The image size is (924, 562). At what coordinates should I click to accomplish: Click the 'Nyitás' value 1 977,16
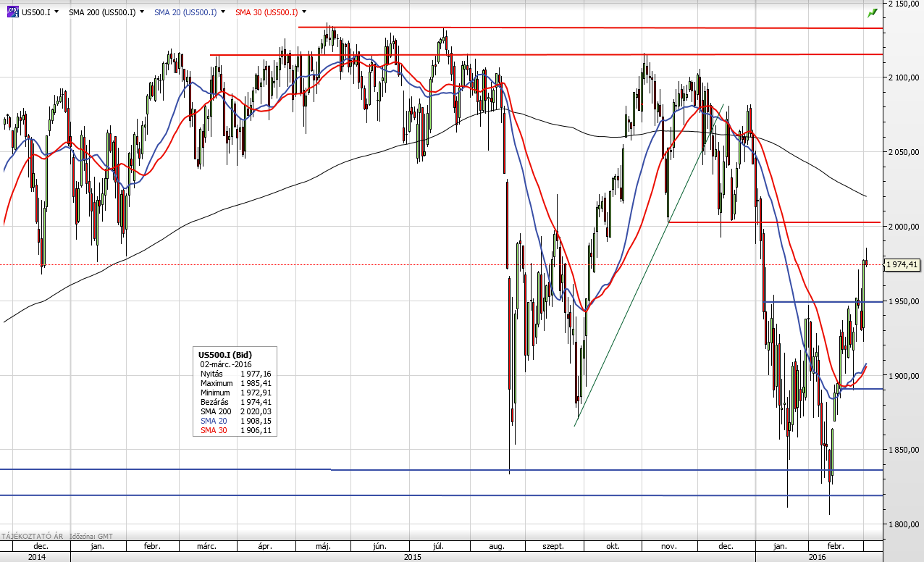click(x=257, y=373)
